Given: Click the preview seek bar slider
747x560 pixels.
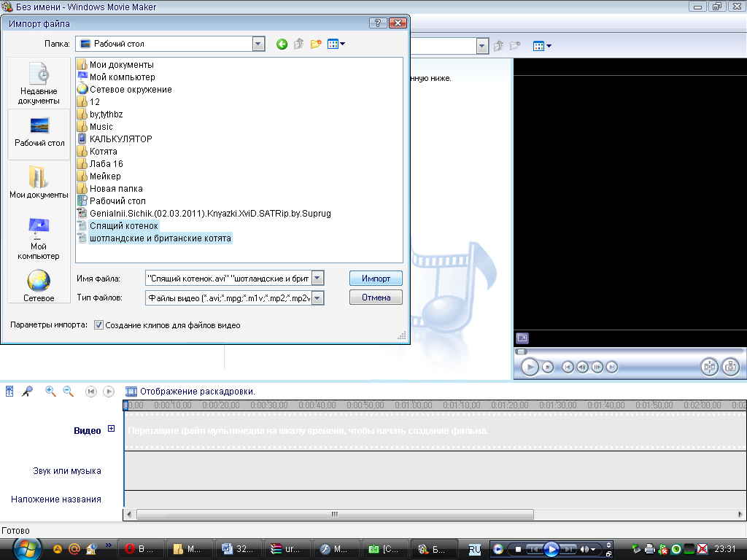Looking at the screenshot, I should [522, 352].
